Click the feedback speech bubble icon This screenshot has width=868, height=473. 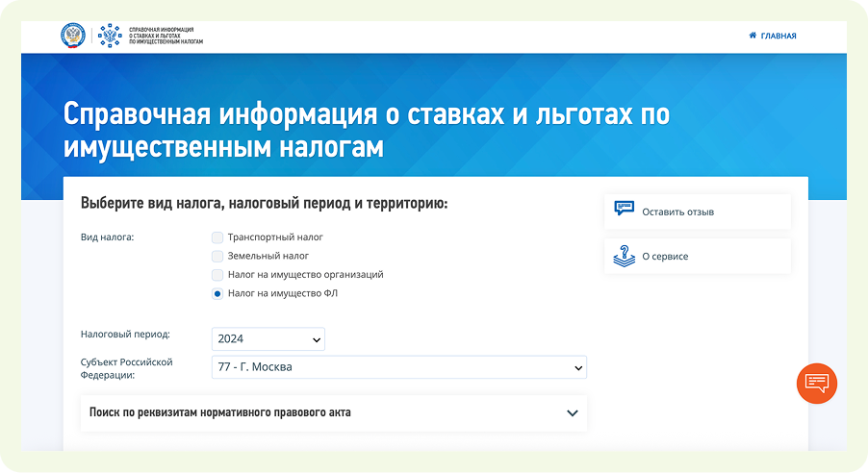[625, 211]
